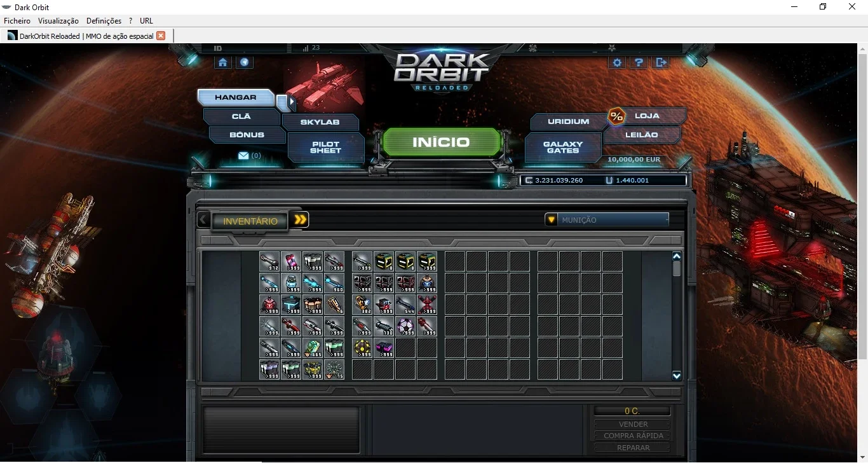Close the DarkOrbit Reloaded tab

point(161,36)
